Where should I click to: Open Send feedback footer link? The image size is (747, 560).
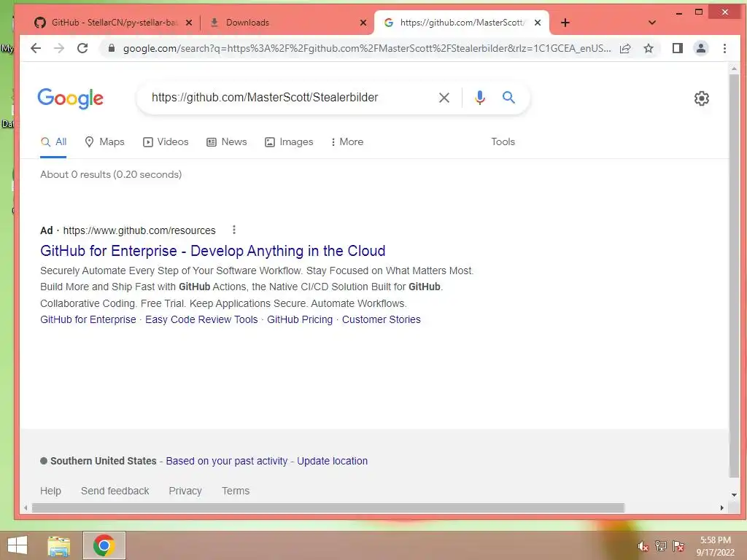tap(115, 491)
